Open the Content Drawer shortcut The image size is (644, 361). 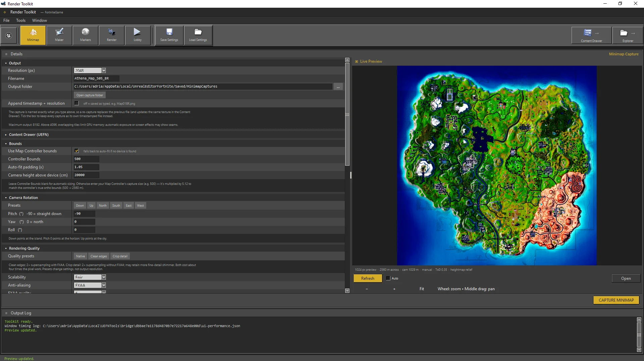coord(591,35)
